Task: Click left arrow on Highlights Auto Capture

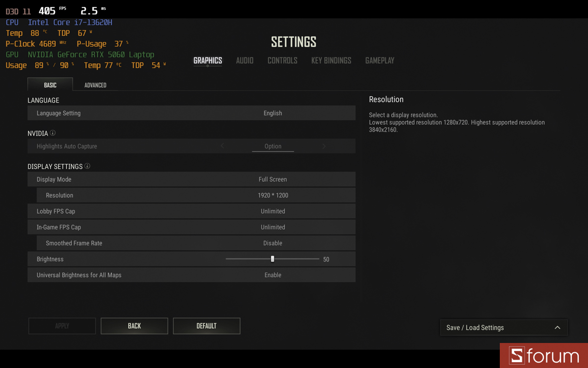Action: 222,146
